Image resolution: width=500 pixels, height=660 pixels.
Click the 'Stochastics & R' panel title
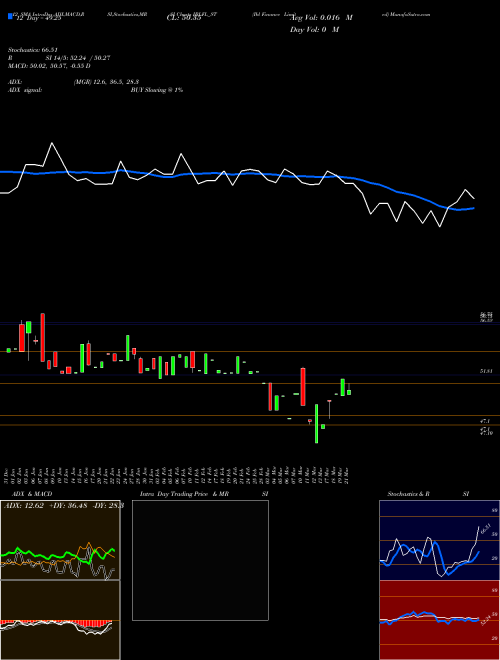tap(408, 494)
